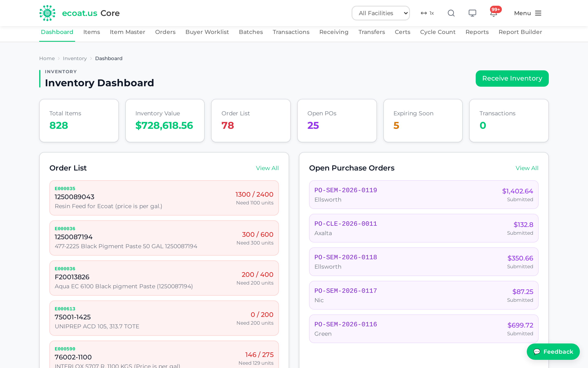Click the 0 / 200 quantity text
This screenshot has height=368, width=588.
(x=262, y=315)
